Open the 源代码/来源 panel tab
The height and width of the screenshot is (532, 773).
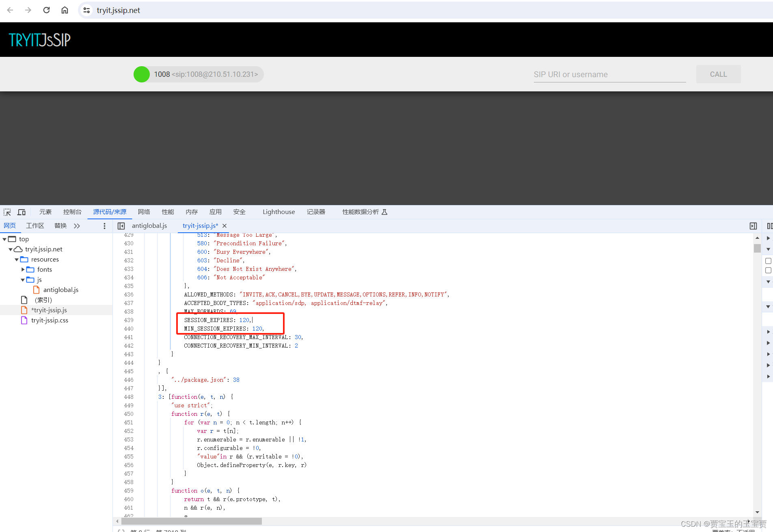(x=110, y=212)
